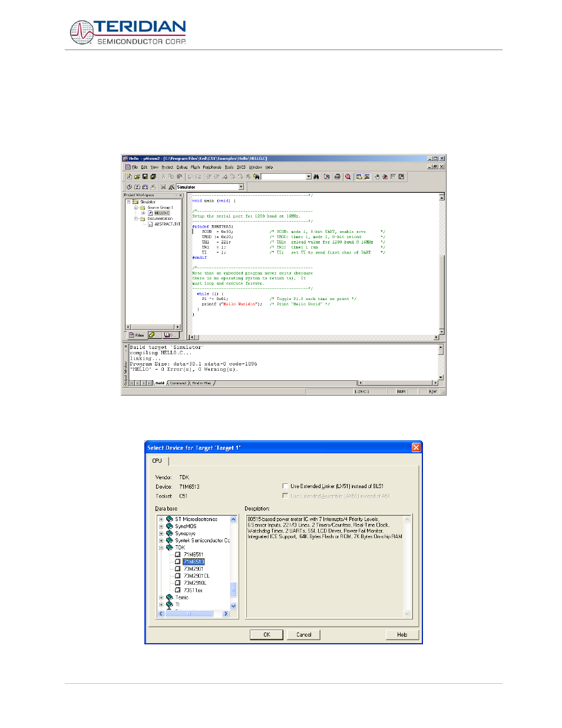Click the Print toolbar icon
This screenshot has height=728, width=562.
(x=338, y=177)
